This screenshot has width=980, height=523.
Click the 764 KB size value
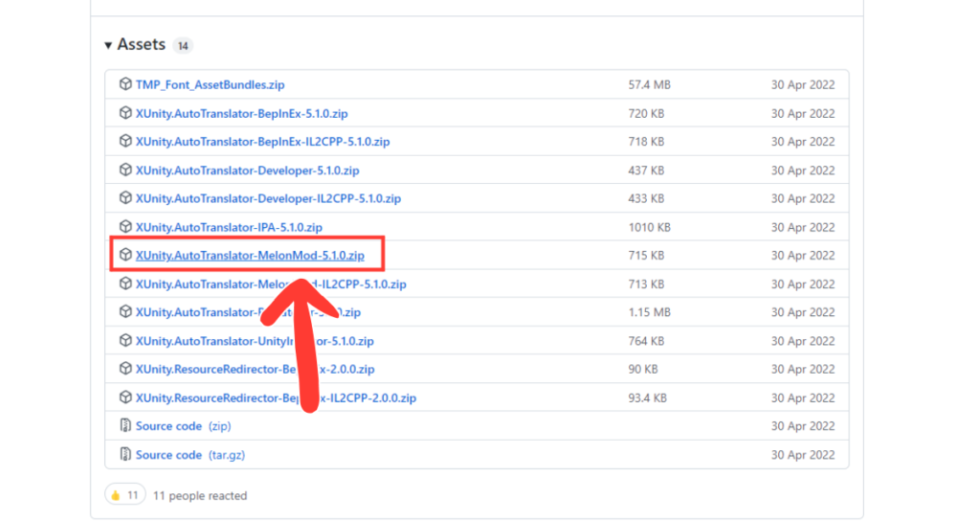646,341
